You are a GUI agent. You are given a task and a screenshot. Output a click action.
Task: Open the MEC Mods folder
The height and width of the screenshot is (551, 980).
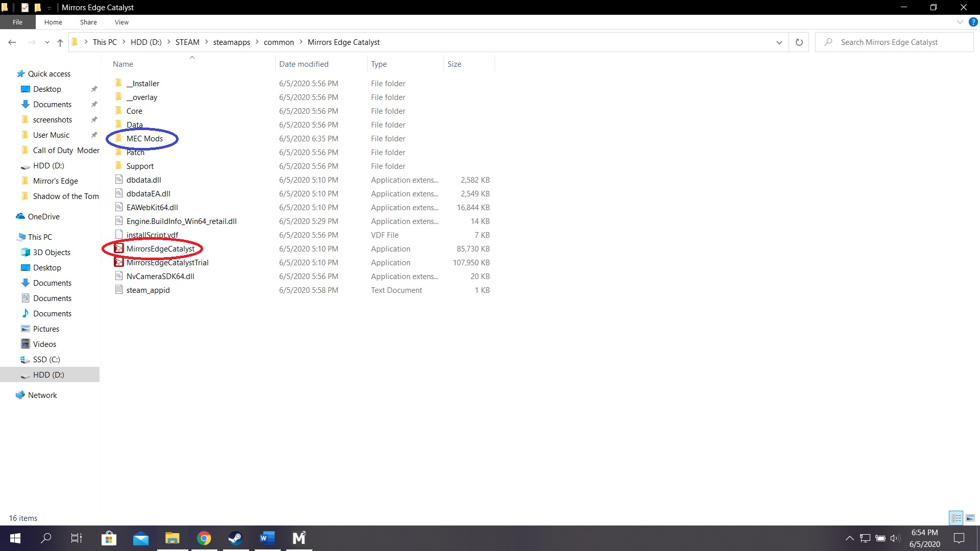[x=144, y=139]
